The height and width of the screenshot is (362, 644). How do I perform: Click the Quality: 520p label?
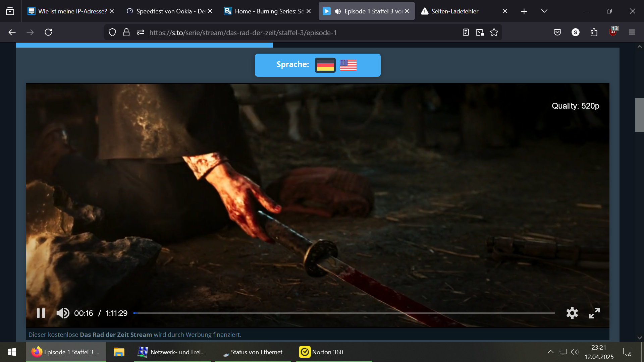(x=576, y=106)
